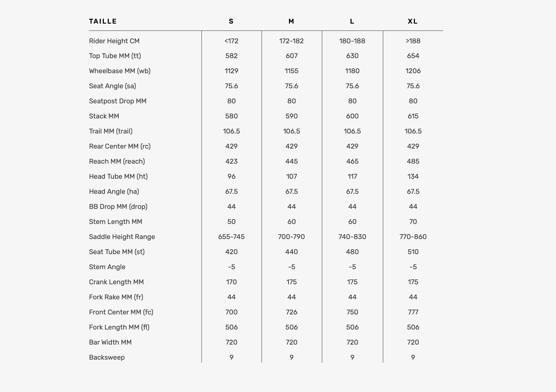Click the Head Angle (ha) row label

pyautogui.click(x=114, y=192)
